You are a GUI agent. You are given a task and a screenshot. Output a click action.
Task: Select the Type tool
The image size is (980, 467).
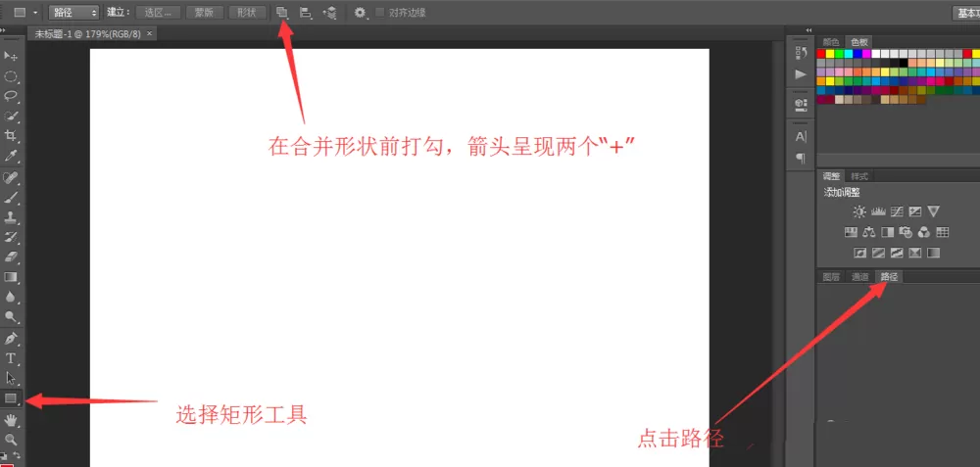pyautogui.click(x=11, y=358)
